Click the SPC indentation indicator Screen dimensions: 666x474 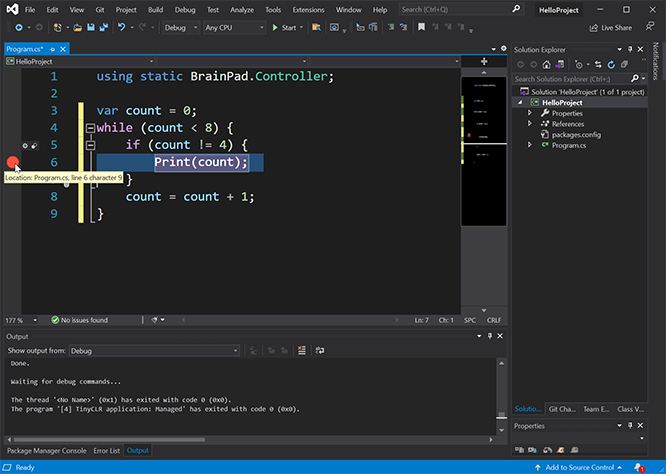coord(470,320)
